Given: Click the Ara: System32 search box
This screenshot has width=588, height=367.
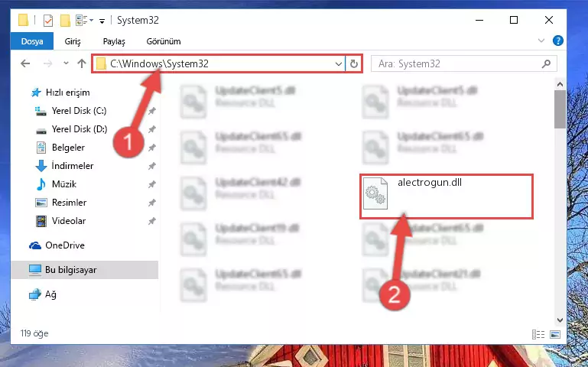Looking at the screenshot, I should pos(464,63).
